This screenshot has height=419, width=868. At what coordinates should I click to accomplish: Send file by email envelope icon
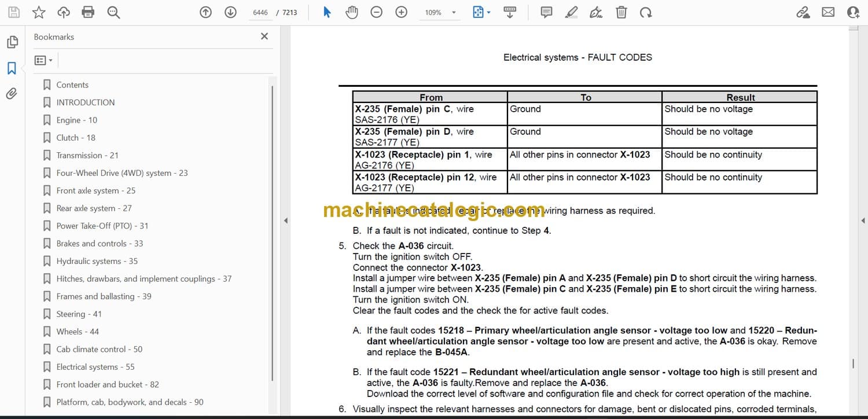(828, 12)
